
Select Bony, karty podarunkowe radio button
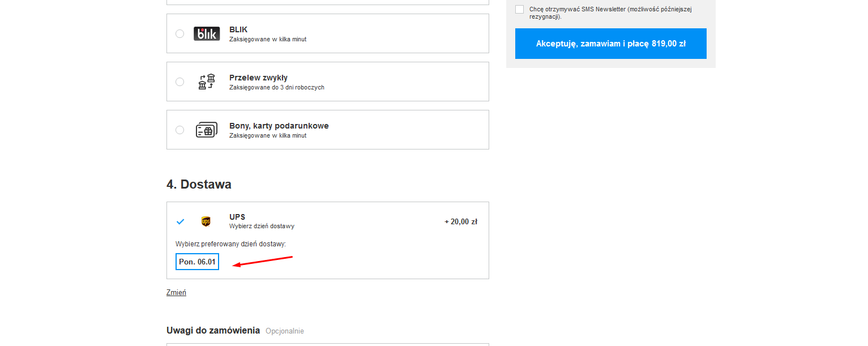coord(179,130)
